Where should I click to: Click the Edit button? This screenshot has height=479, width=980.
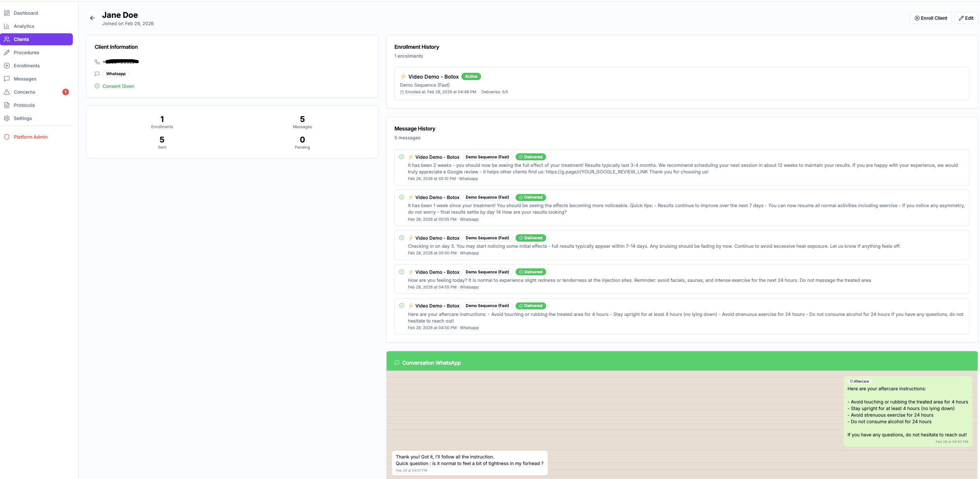point(966,18)
